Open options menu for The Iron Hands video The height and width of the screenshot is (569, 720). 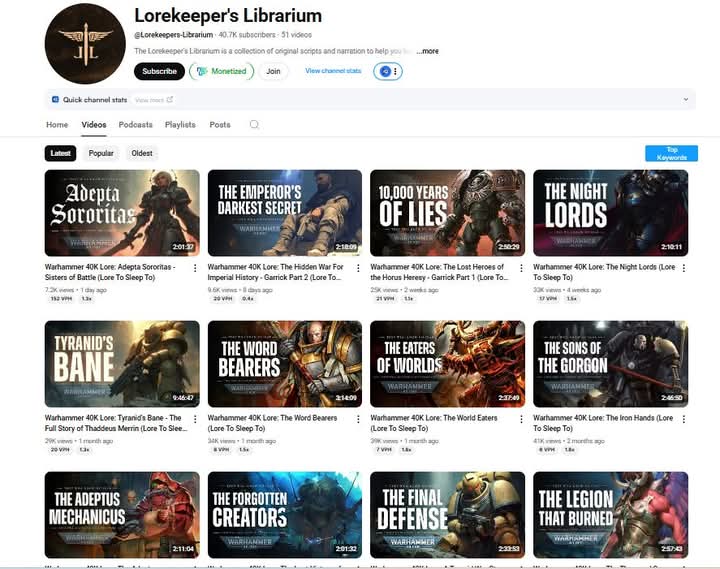tap(684, 419)
